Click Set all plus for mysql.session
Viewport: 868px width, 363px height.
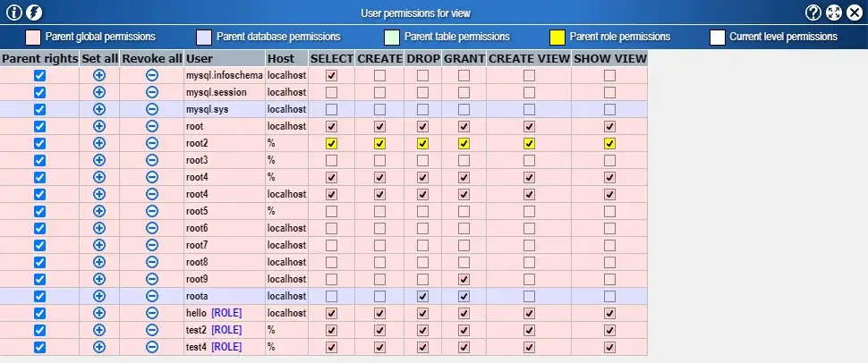click(99, 92)
